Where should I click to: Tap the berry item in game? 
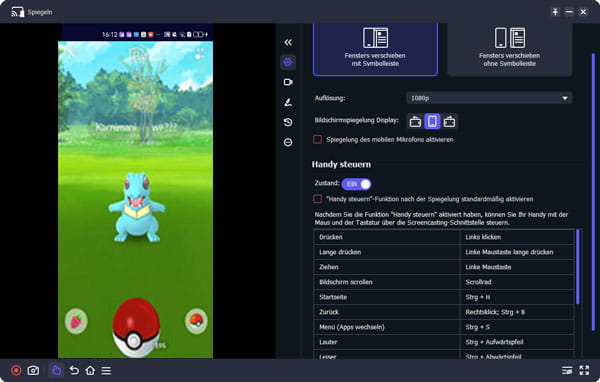[76, 321]
